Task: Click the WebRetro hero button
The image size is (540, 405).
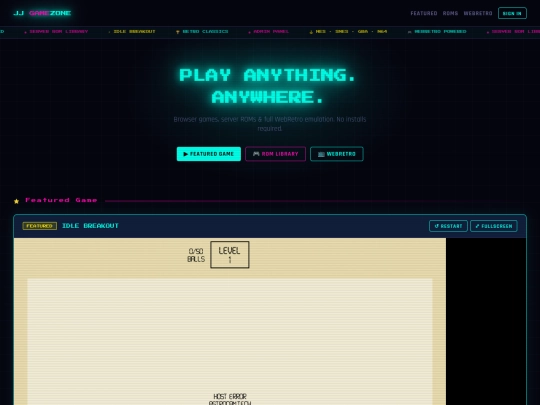Action: [336, 154]
